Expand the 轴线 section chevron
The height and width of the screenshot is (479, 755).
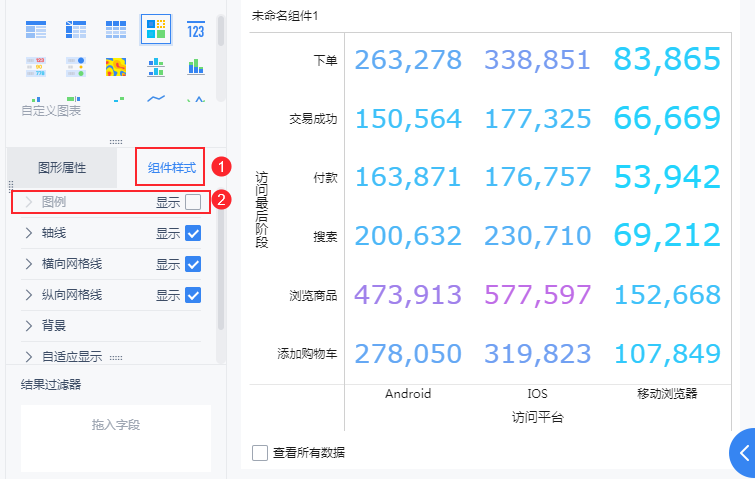click(28, 233)
